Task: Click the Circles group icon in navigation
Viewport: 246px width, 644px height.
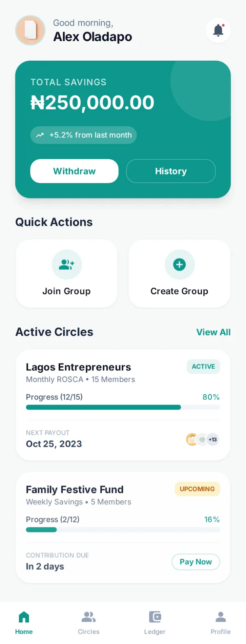Action: (x=89, y=616)
